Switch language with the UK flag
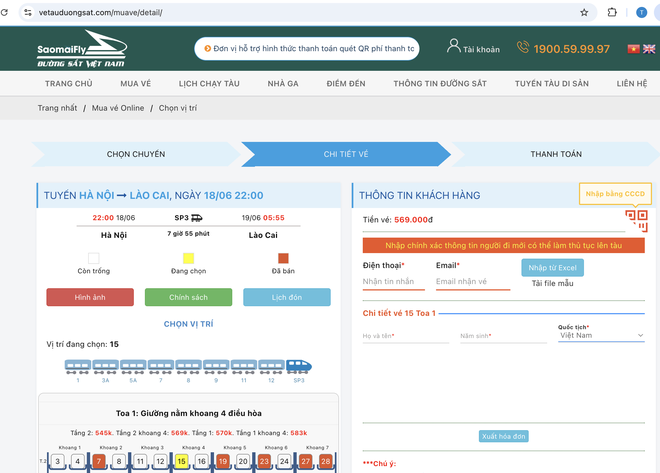The image size is (660, 473). 649,49
